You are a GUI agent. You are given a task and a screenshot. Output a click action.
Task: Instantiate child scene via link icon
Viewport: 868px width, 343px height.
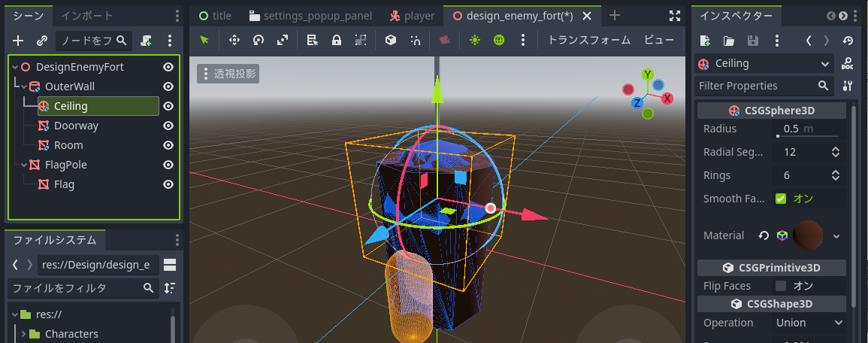[x=42, y=41]
